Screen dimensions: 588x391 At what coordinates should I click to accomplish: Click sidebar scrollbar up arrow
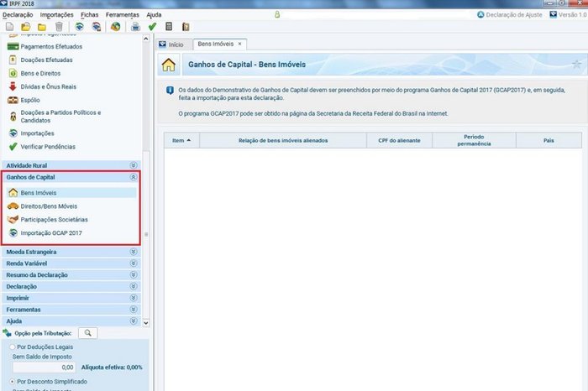146,39
